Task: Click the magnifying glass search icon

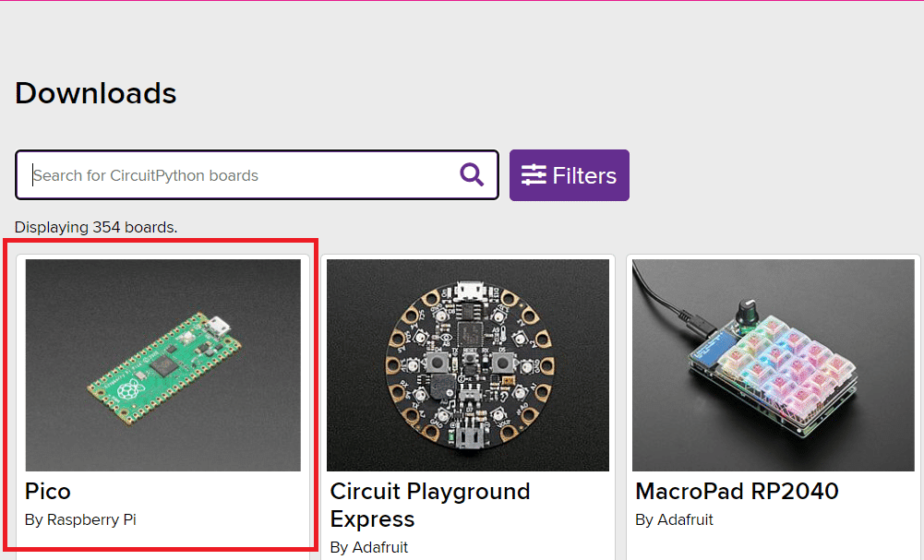Action: (x=472, y=175)
